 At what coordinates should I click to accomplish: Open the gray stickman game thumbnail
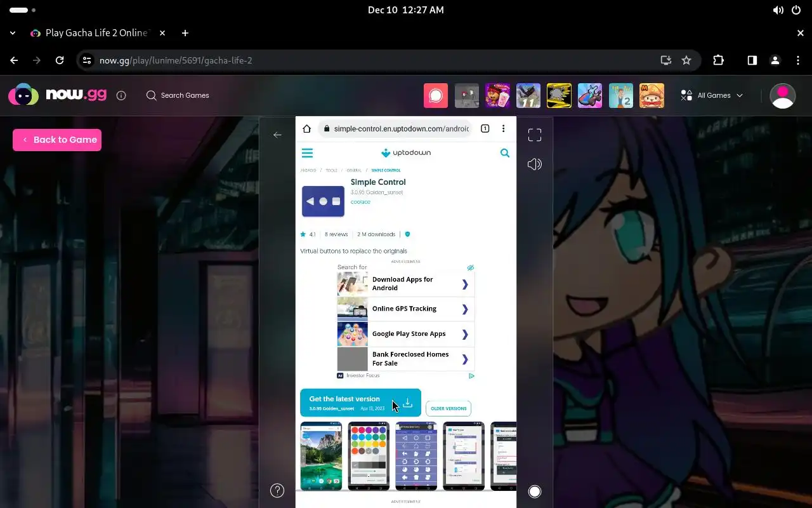(x=467, y=96)
